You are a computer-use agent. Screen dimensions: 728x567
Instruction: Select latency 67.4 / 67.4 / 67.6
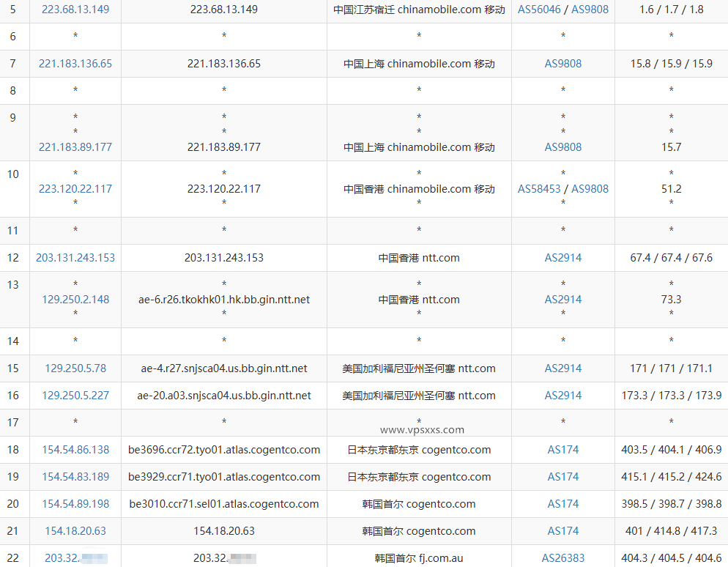coord(671,258)
